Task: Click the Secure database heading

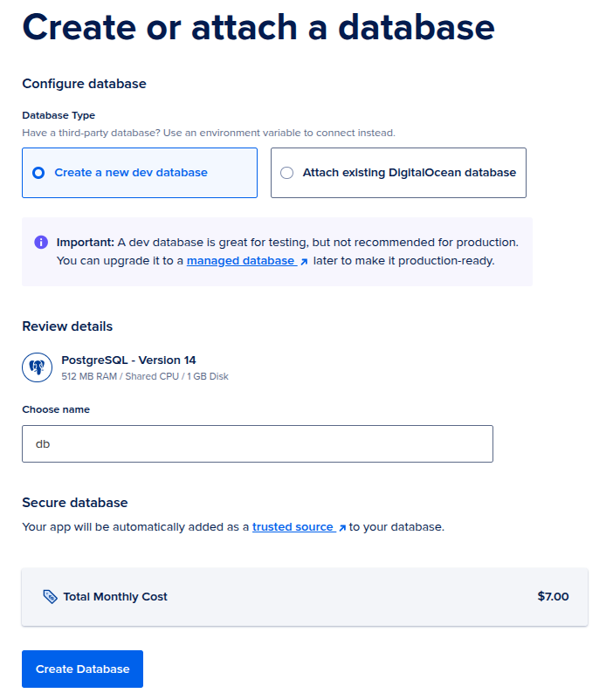Action: pyautogui.click(x=75, y=503)
